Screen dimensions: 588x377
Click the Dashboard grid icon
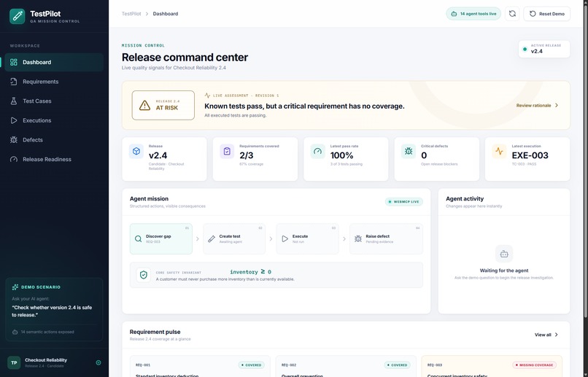pos(14,62)
